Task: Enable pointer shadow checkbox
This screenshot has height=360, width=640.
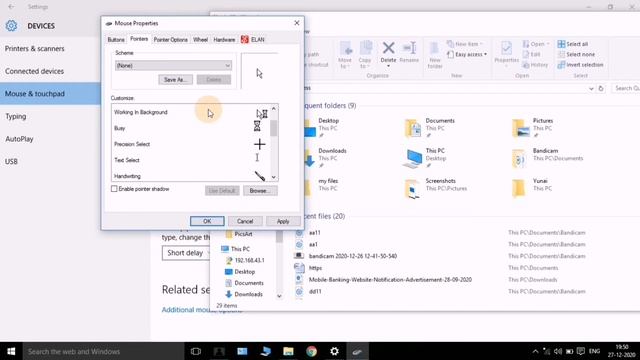Action: click(x=114, y=189)
